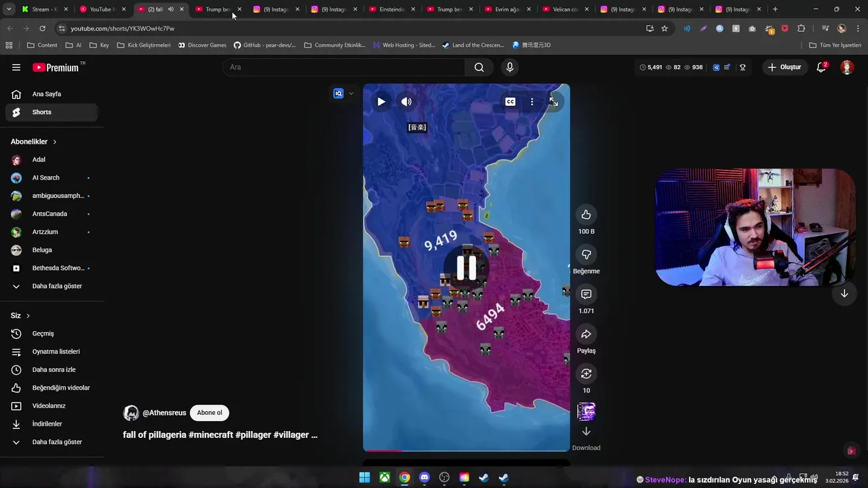The image size is (868, 488).
Task: Open the AntsCanada subscription
Action: 52,213
